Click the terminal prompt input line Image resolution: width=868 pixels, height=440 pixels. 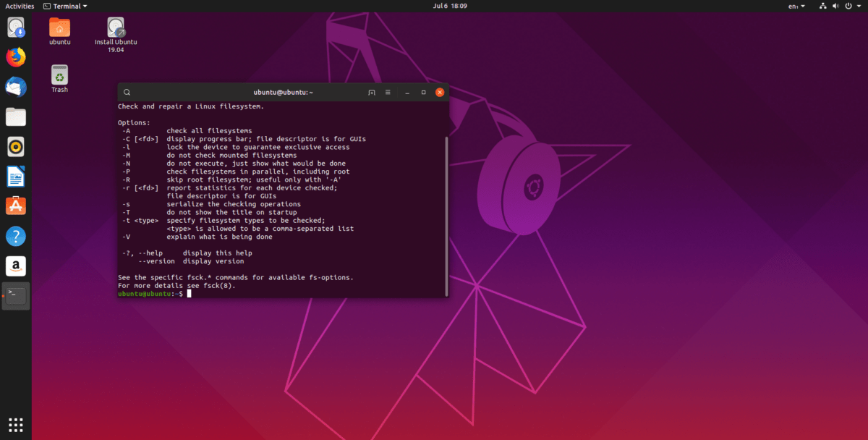pyautogui.click(x=282, y=294)
